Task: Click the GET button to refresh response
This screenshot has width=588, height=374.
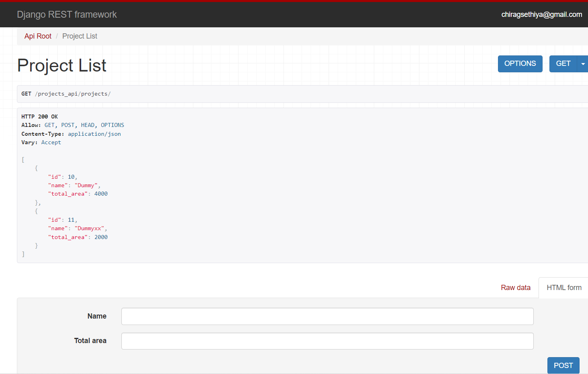Action: pyautogui.click(x=563, y=63)
